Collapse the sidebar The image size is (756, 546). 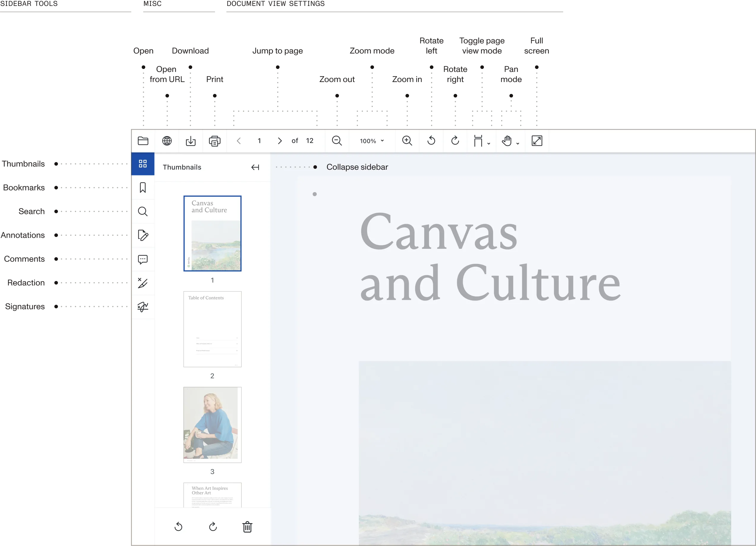pos(255,167)
